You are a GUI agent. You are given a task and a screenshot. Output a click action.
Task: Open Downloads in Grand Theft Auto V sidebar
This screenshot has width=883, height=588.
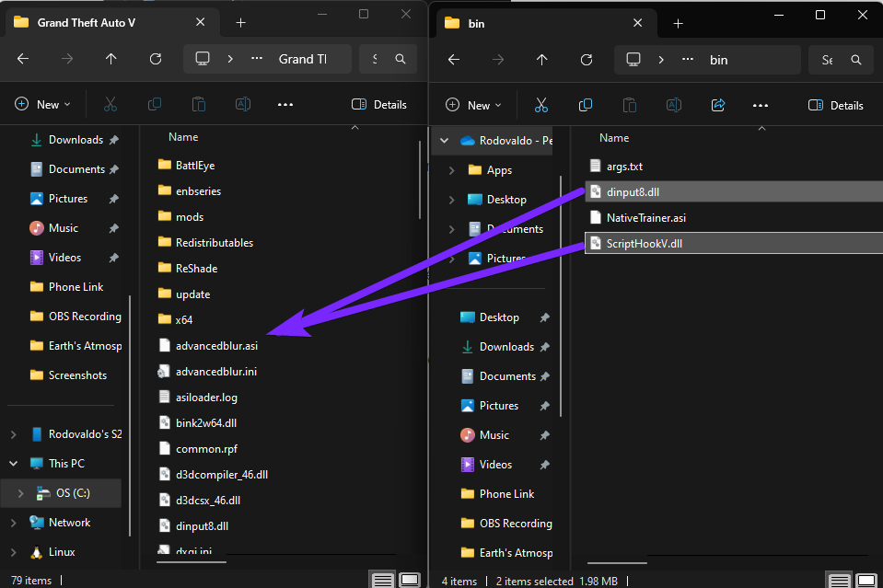74,140
